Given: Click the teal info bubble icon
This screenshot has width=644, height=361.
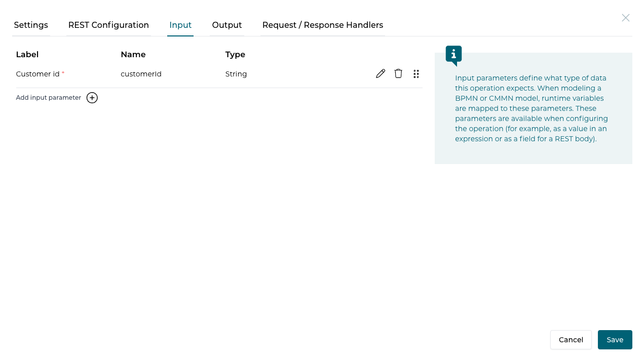Looking at the screenshot, I should pos(453,55).
